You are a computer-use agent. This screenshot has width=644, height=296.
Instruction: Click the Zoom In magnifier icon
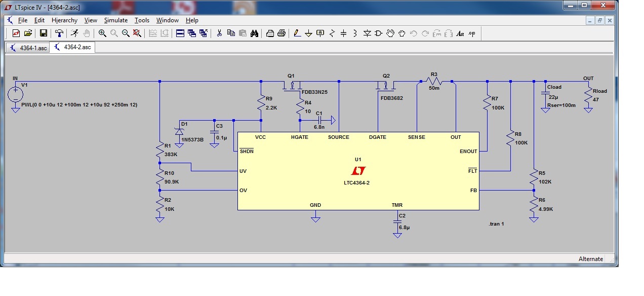tap(102, 33)
